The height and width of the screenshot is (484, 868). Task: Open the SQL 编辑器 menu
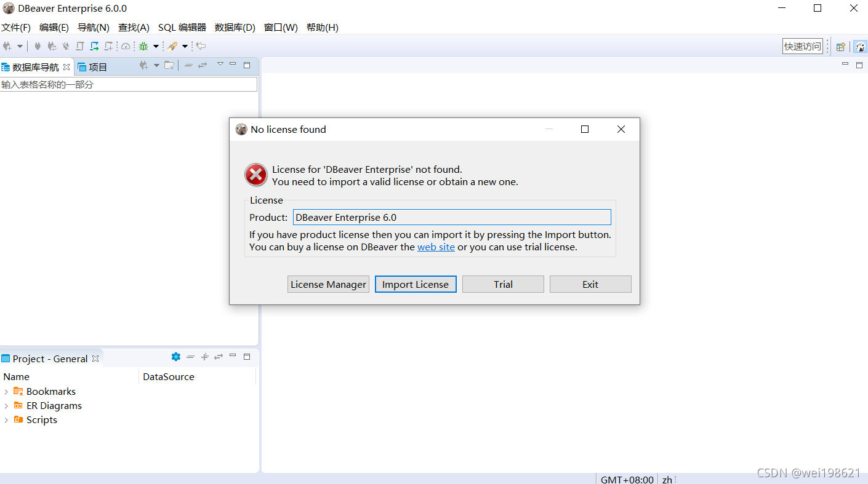[x=182, y=28]
